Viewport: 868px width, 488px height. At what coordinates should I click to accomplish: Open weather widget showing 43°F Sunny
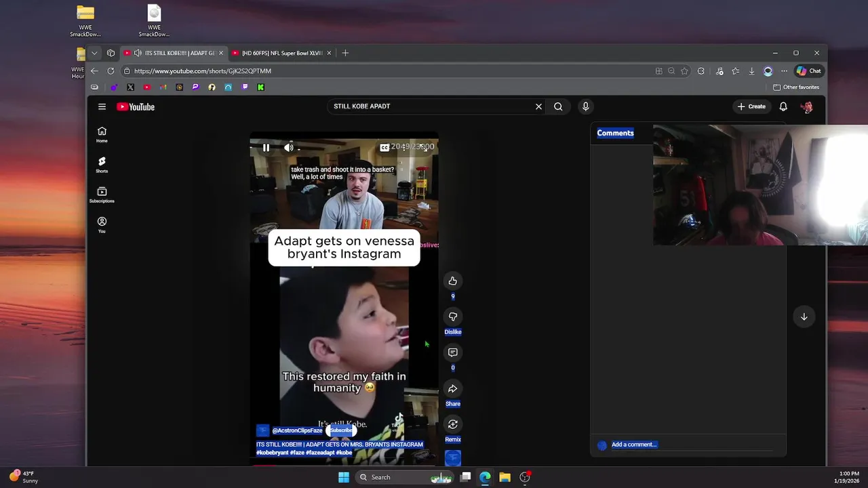tap(24, 477)
